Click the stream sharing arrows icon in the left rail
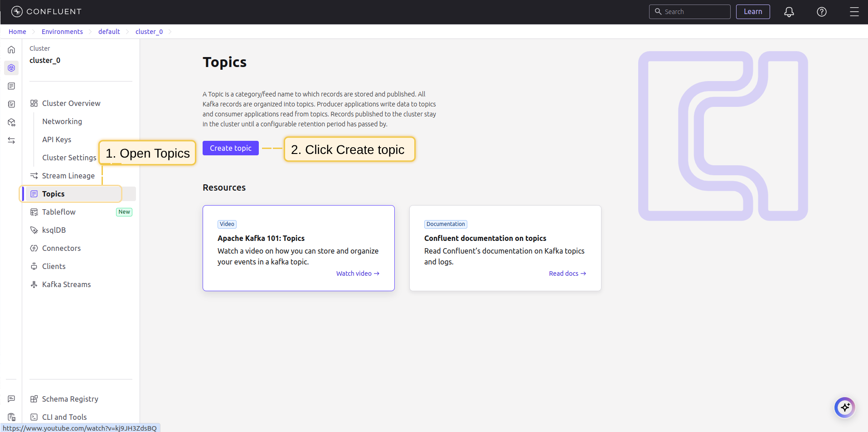Viewport: 868px width, 432px height. click(x=11, y=140)
